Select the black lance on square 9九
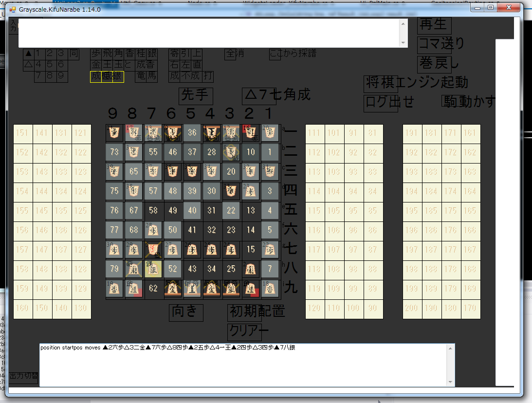 (114, 288)
